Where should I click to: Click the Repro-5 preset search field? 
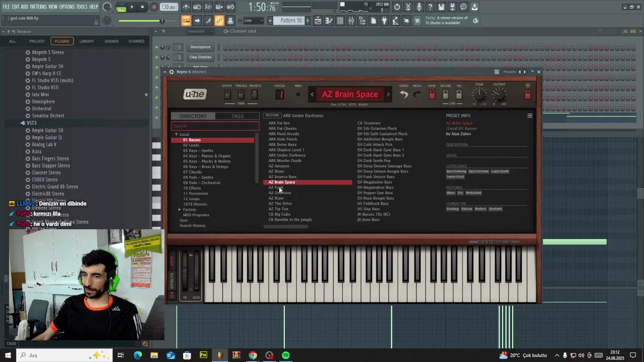(x=215, y=126)
